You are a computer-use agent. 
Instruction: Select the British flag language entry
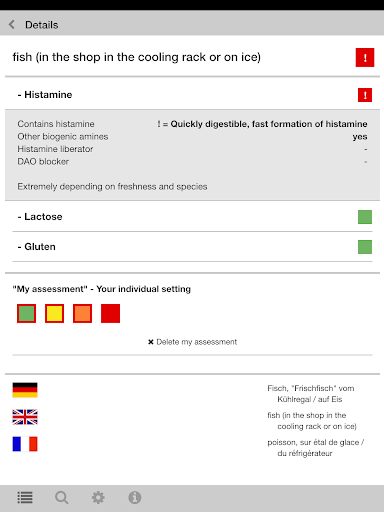25,417
